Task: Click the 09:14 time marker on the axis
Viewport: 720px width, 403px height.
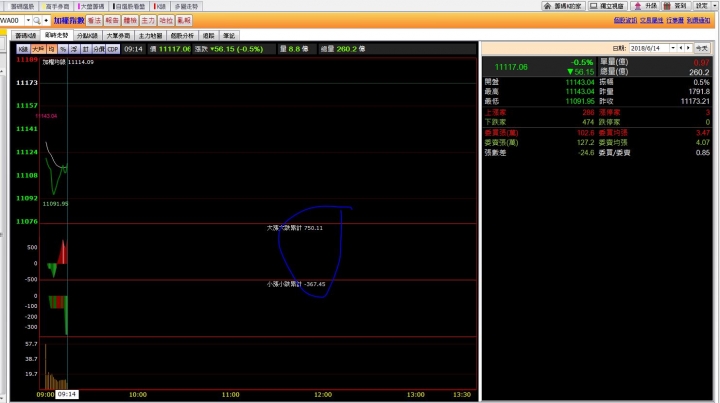Action: coord(67,394)
